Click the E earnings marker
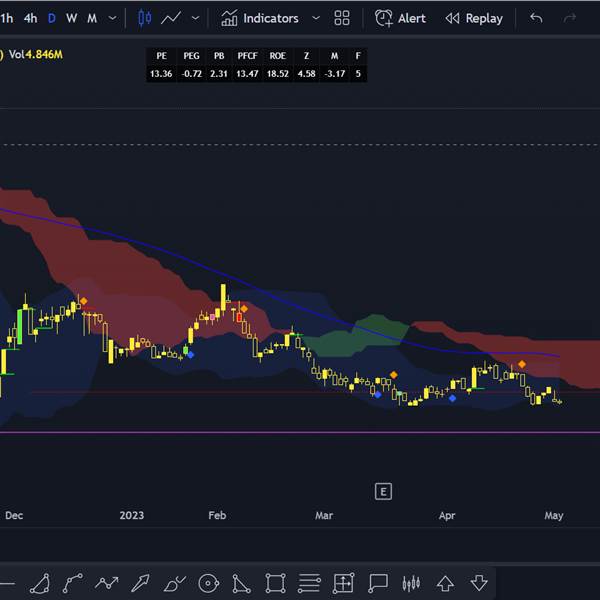This screenshot has width=600, height=600. point(383,492)
